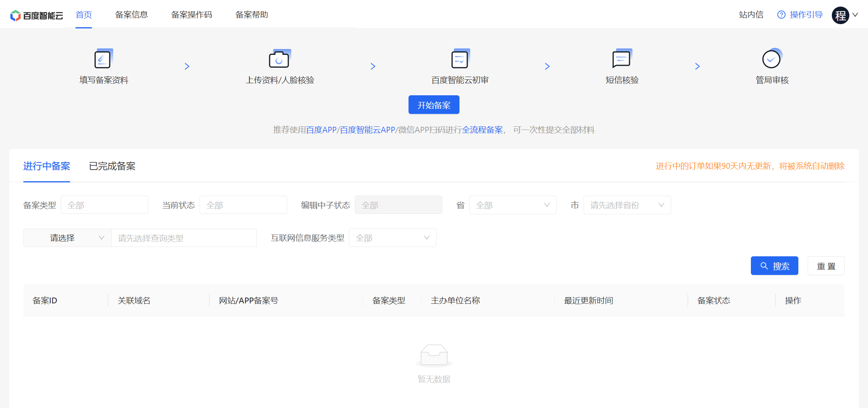Click the Baidu initial review document icon

pyautogui.click(x=460, y=59)
